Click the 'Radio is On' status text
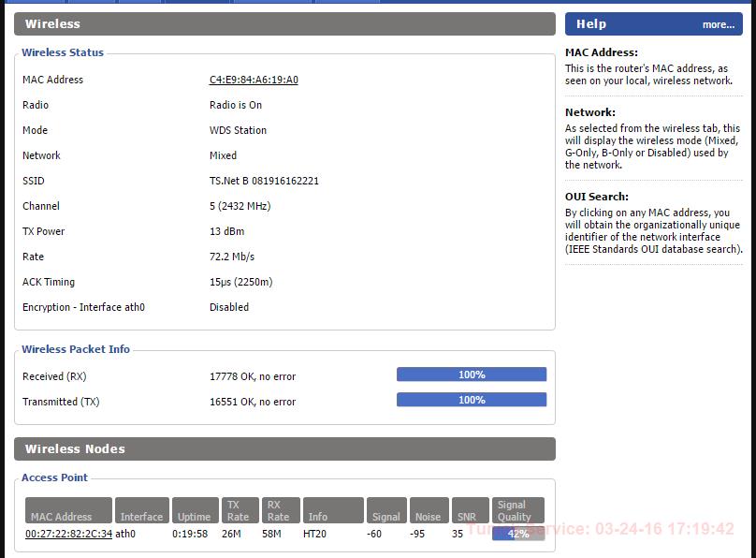Image resolution: width=756 pixels, height=558 pixels. coord(236,105)
